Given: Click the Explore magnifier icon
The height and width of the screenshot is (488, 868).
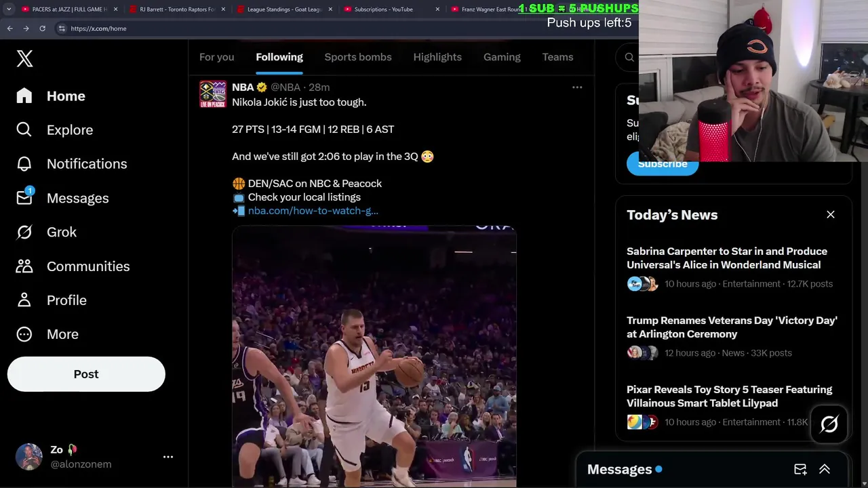Looking at the screenshot, I should 24,129.
